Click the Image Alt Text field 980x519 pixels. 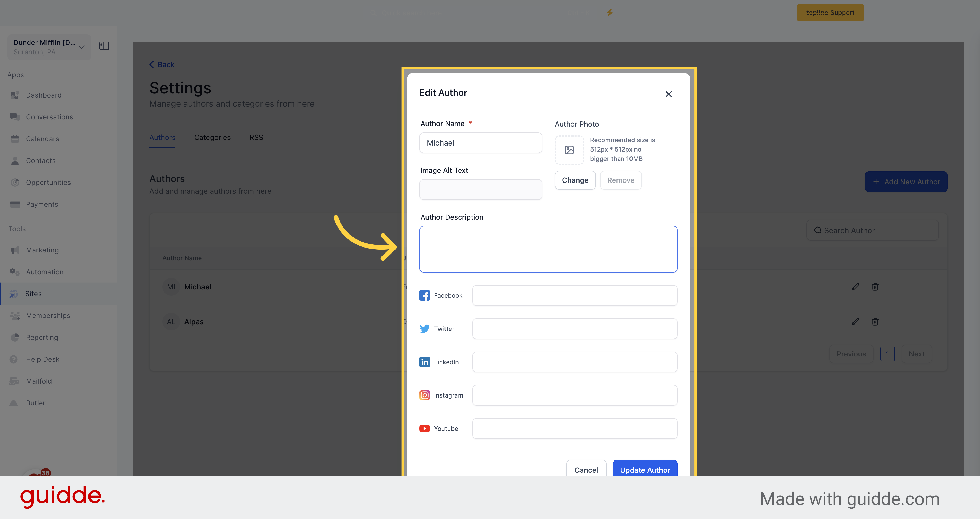coord(480,189)
